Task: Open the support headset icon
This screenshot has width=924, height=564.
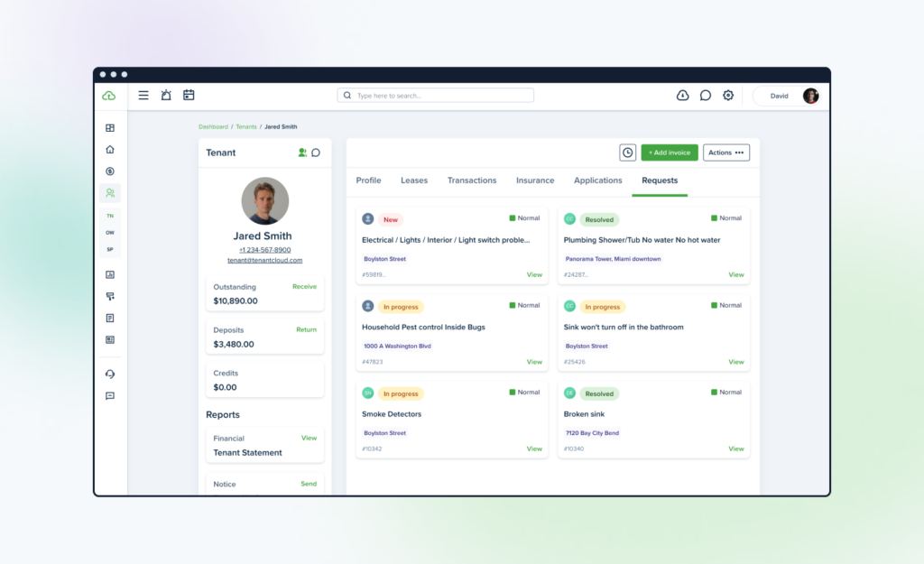Action: (x=110, y=374)
